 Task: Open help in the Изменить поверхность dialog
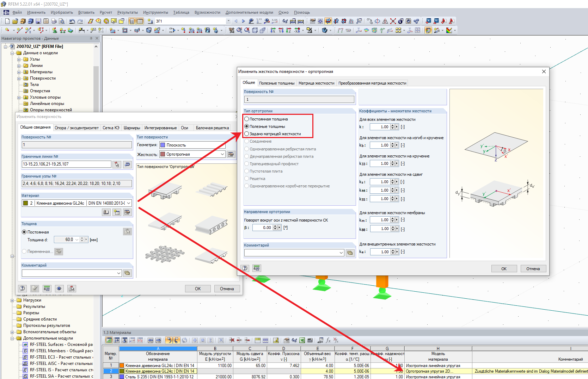pyautogui.click(x=23, y=288)
